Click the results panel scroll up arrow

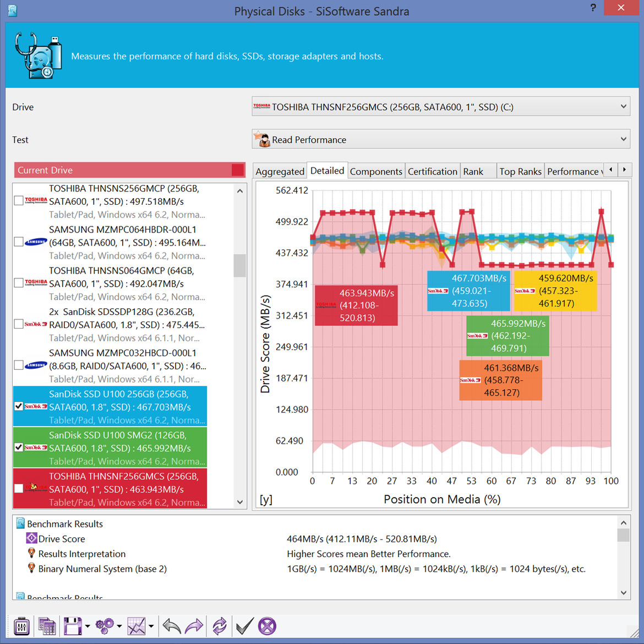624,522
